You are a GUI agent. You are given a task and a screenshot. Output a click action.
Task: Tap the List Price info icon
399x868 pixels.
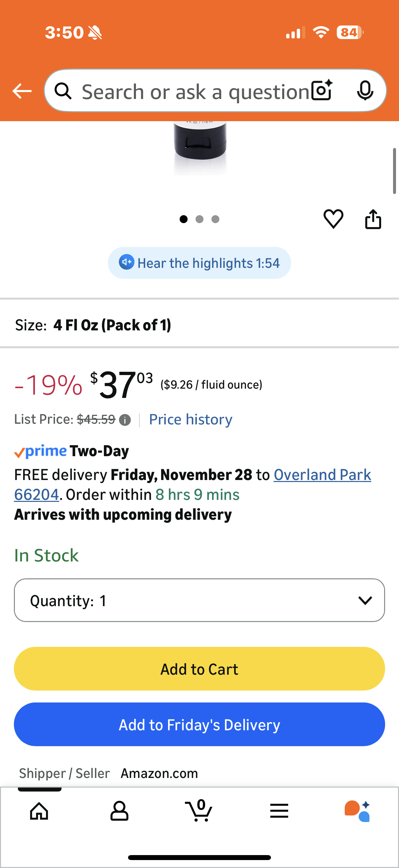[x=125, y=420]
